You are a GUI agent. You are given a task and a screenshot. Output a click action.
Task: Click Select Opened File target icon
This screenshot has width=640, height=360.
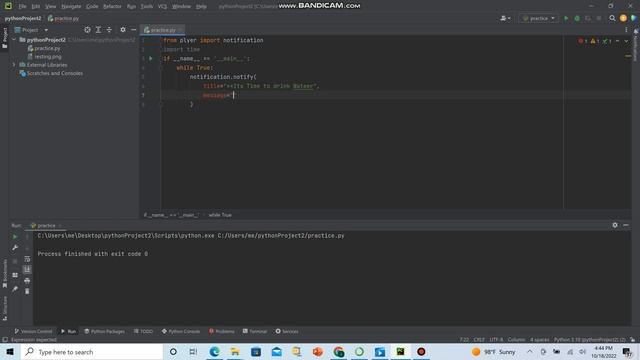(87, 30)
